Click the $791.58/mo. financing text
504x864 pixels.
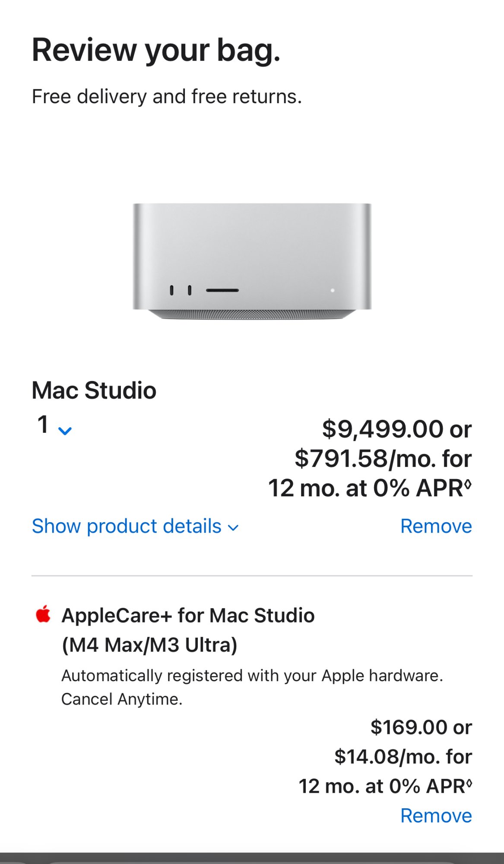(x=383, y=458)
